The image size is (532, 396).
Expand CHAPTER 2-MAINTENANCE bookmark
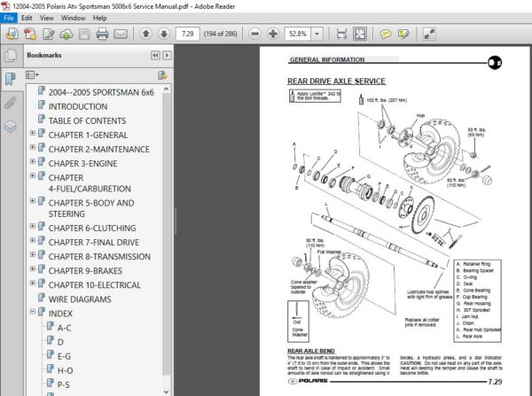[x=33, y=147]
